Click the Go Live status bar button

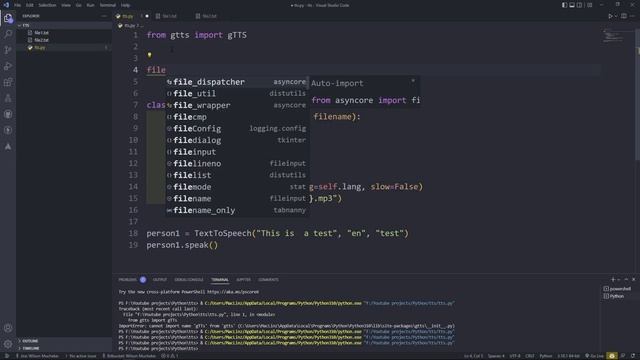tap(594, 356)
